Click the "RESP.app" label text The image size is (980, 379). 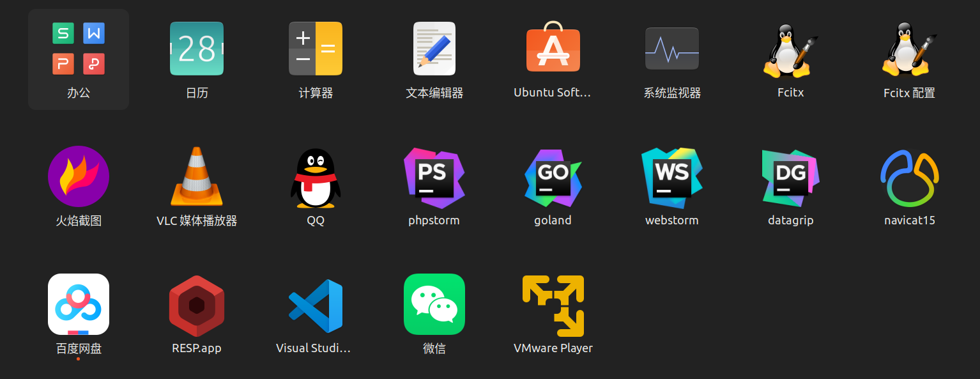[197, 348]
